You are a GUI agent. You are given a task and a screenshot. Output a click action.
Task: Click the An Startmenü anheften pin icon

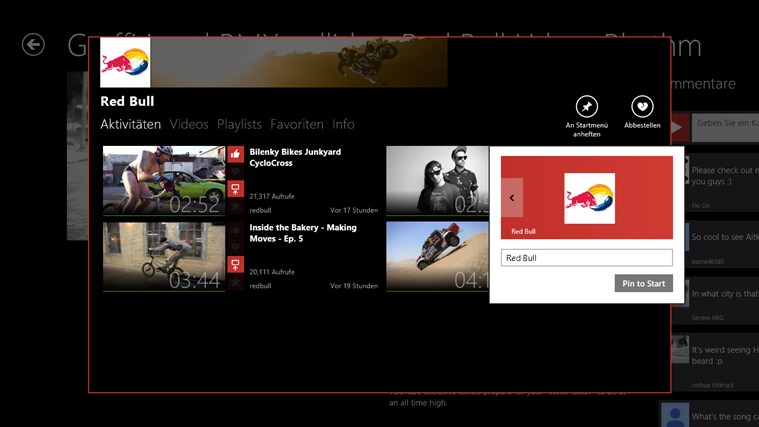[586, 107]
